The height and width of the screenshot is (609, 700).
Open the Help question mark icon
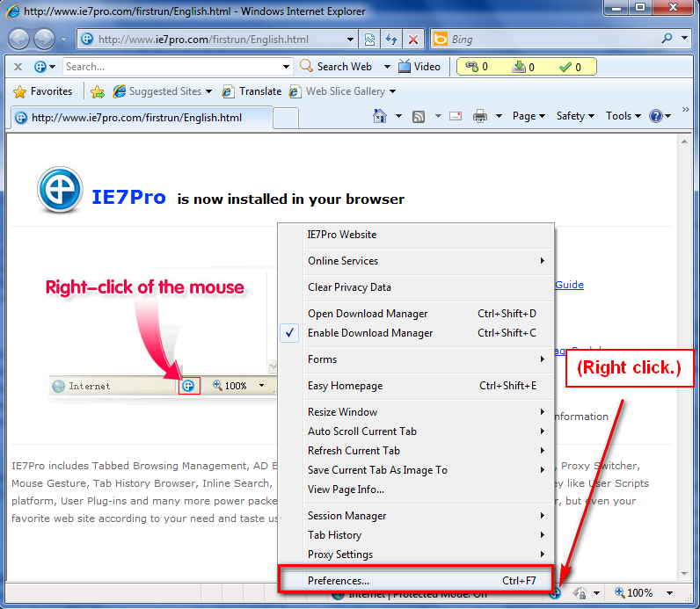click(656, 117)
